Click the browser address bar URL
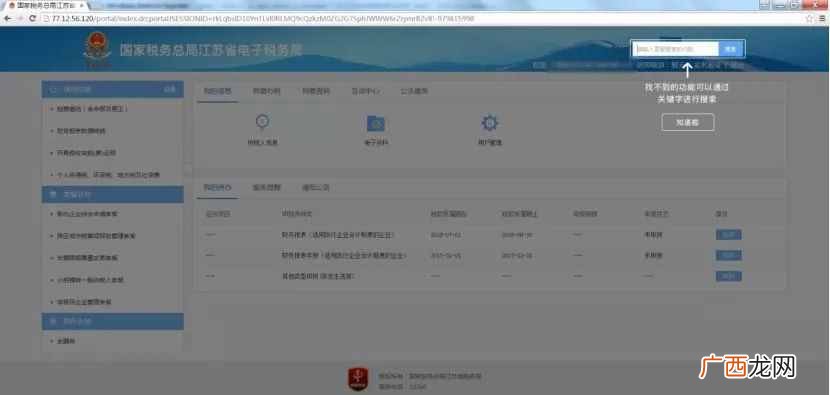830x395 pixels. [x=262, y=19]
